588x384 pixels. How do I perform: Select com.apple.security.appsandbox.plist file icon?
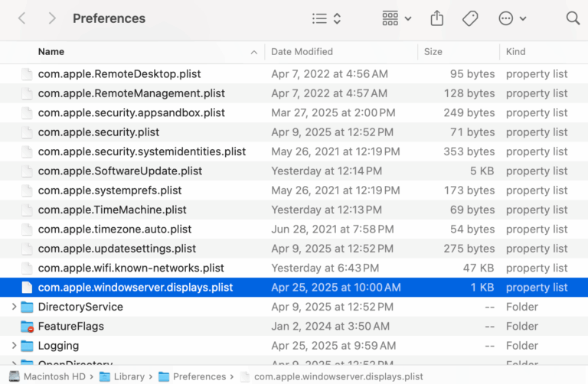(x=27, y=112)
